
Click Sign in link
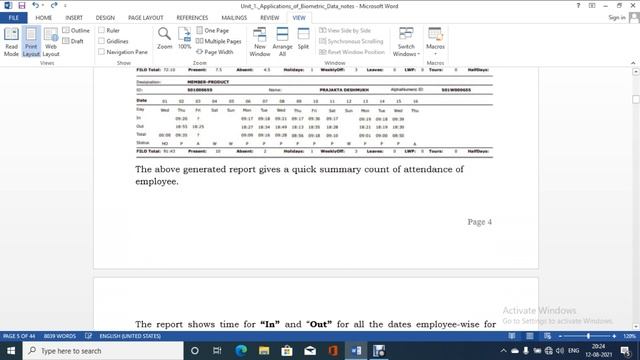[617, 18]
